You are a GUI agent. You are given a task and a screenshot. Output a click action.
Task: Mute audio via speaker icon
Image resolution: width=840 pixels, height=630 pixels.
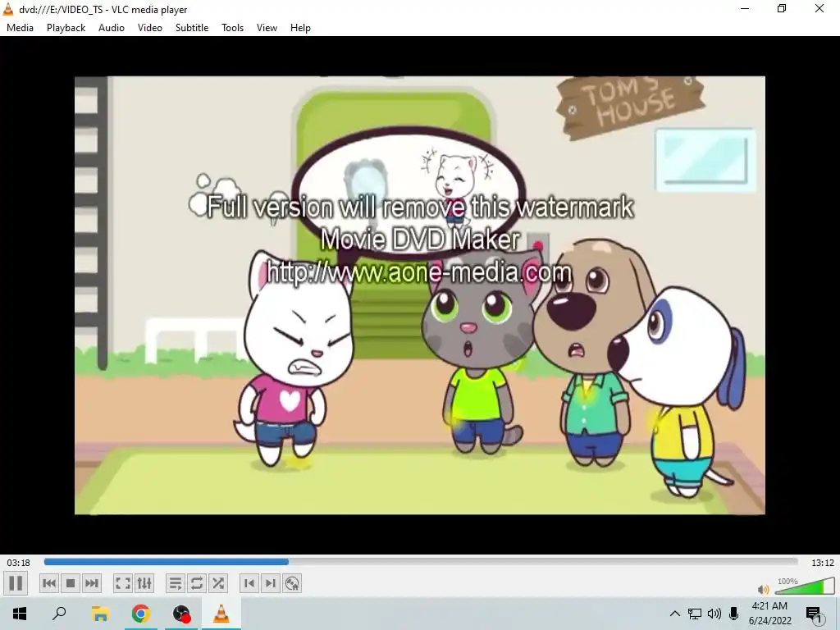764,590
